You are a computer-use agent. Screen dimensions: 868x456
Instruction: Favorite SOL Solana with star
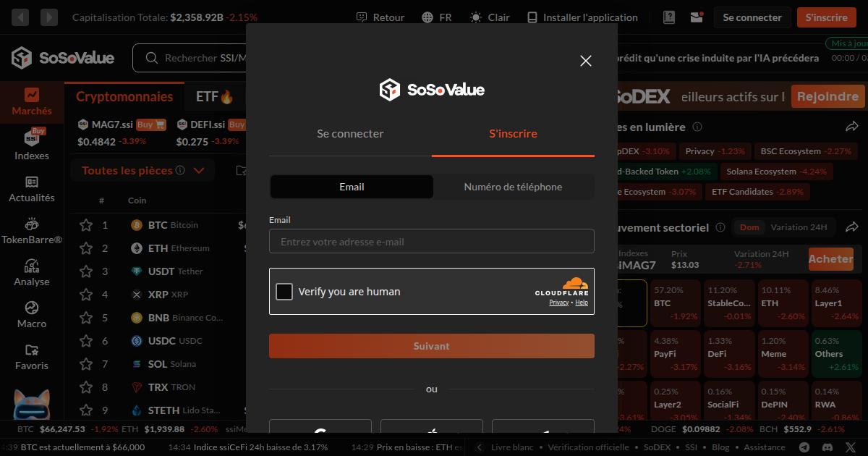point(86,364)
